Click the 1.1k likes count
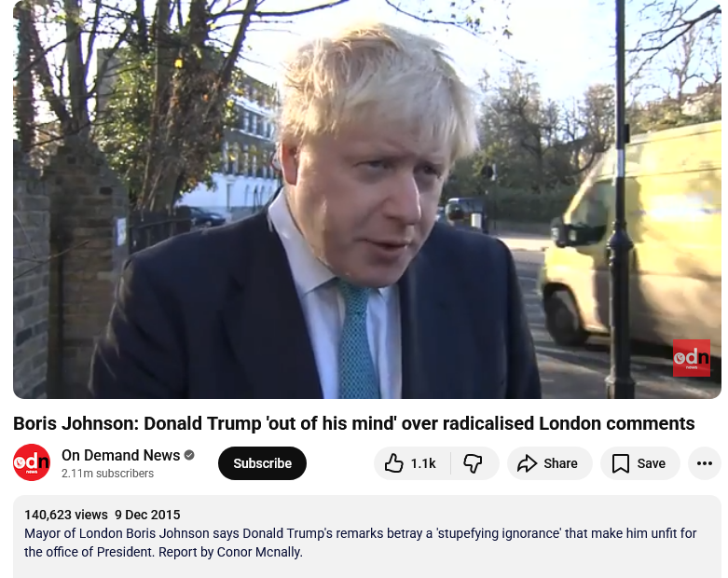728x578 pixels. 423,463
